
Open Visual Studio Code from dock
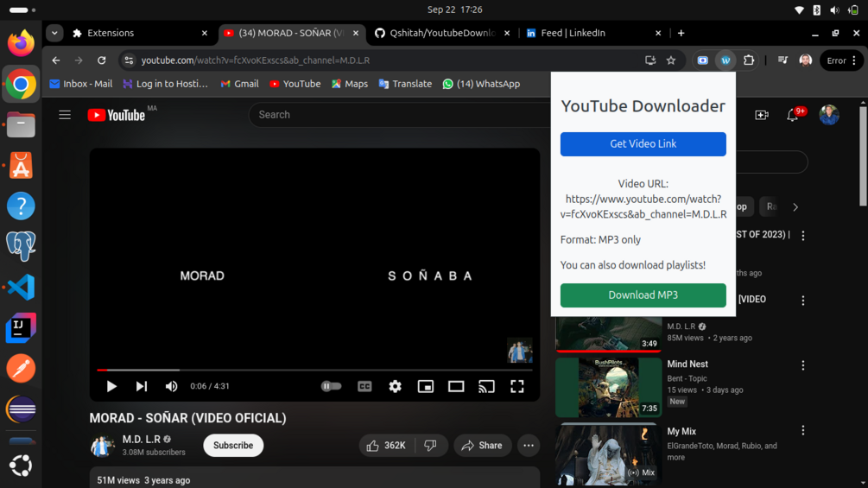[x=21, y=287]
